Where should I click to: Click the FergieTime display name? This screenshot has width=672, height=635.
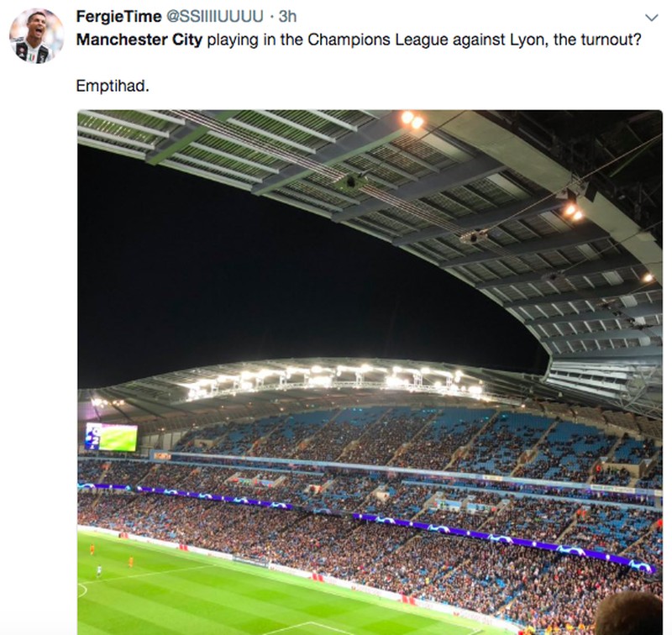(x=118, y=17)
